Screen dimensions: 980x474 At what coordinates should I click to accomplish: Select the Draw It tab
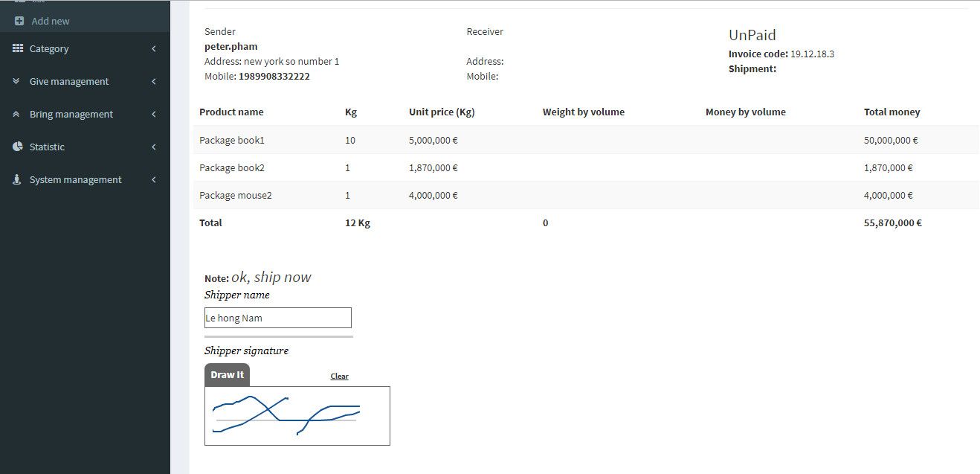pyautogui.click(x=227, y=374)
